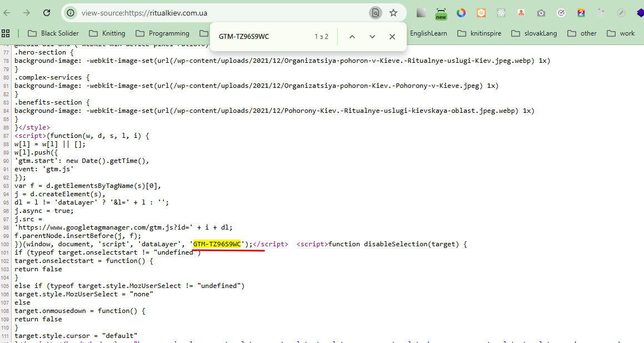The image size is (644, 343).
Task: Jump to previous find match
Action: pos(352,37)
